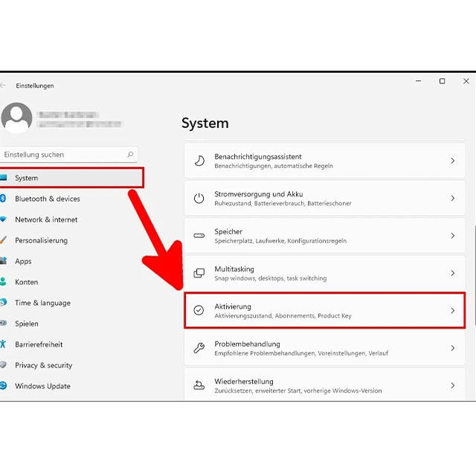Click the Einstellungen window title
Screen dimensions: 476x476
35,86
